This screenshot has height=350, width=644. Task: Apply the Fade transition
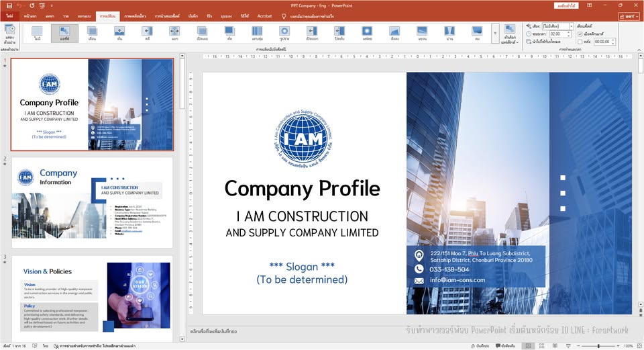click(92, 33)
